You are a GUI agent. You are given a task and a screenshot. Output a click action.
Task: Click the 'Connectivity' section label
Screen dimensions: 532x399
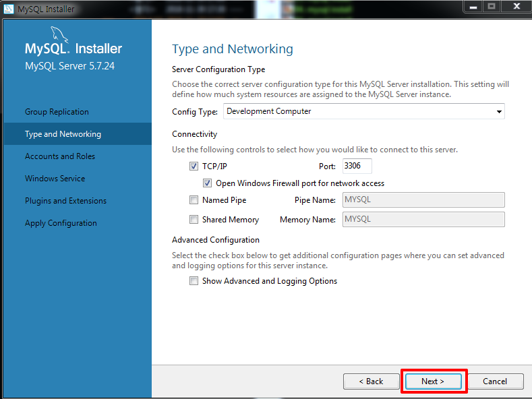[194, 134]
